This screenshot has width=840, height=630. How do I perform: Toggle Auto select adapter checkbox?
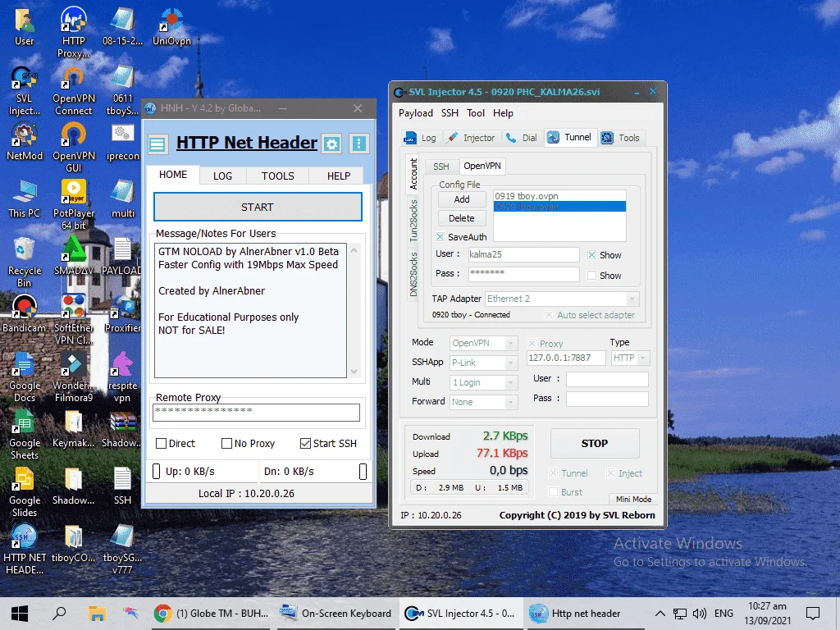click(549, 315)
